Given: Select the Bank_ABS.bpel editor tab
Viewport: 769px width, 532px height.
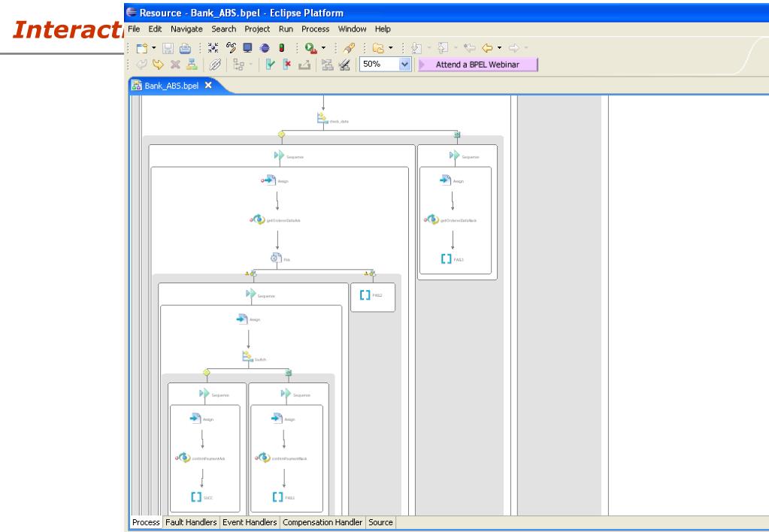Looking at the screenshot, I should point(171,86).
